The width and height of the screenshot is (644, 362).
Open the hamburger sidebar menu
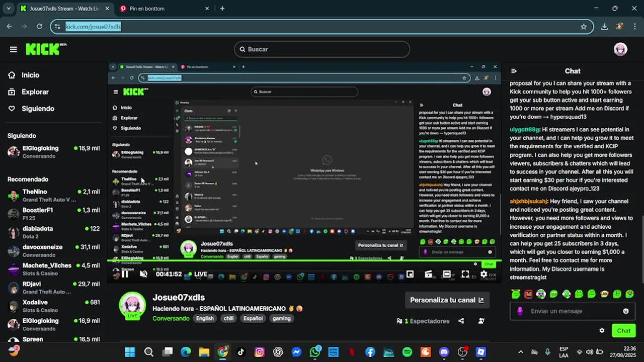coord(14,49)
